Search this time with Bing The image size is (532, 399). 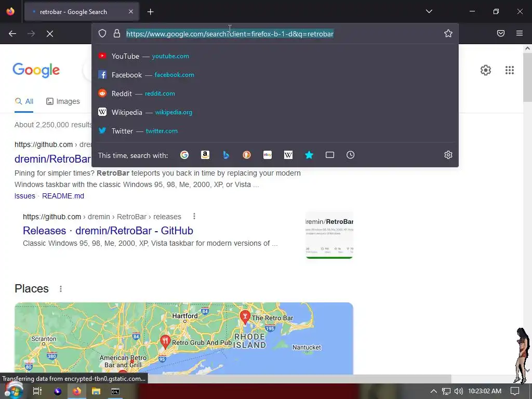click(226, 155)
